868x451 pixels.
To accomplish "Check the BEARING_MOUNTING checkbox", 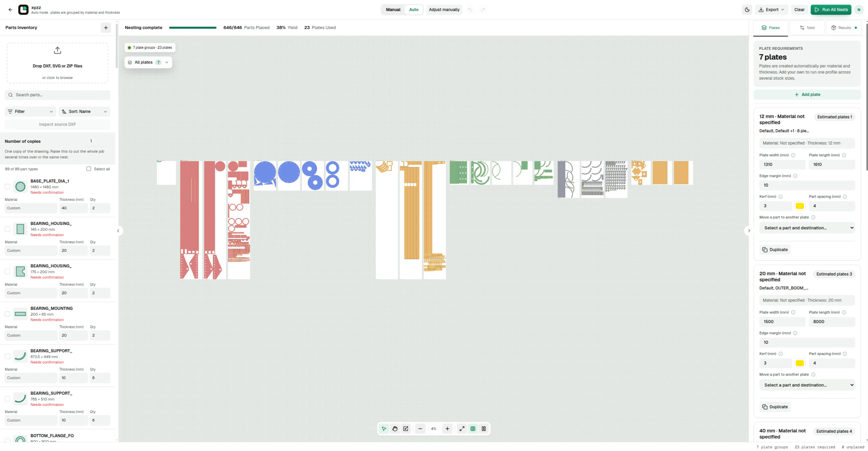I will pyautogui.click(x=7, y=314).
